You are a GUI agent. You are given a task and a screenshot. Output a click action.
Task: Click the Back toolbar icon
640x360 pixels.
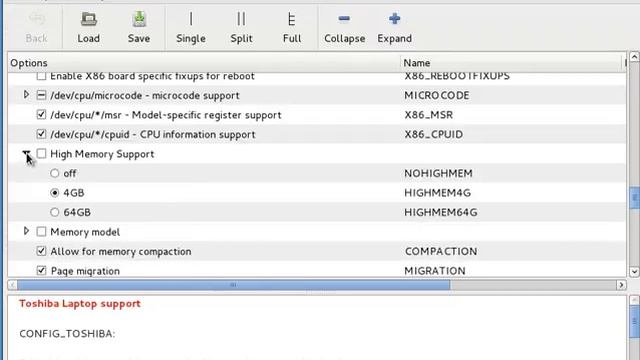[x=36, y=19]
